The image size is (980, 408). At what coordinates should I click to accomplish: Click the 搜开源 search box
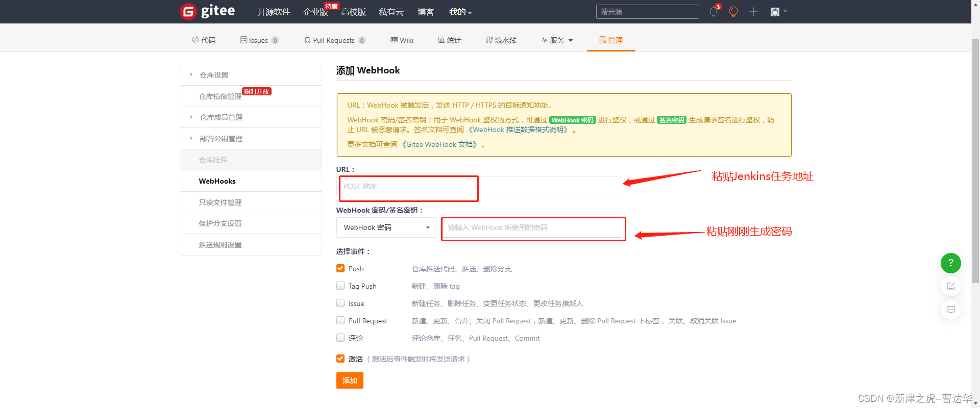[x=647, y=12]
